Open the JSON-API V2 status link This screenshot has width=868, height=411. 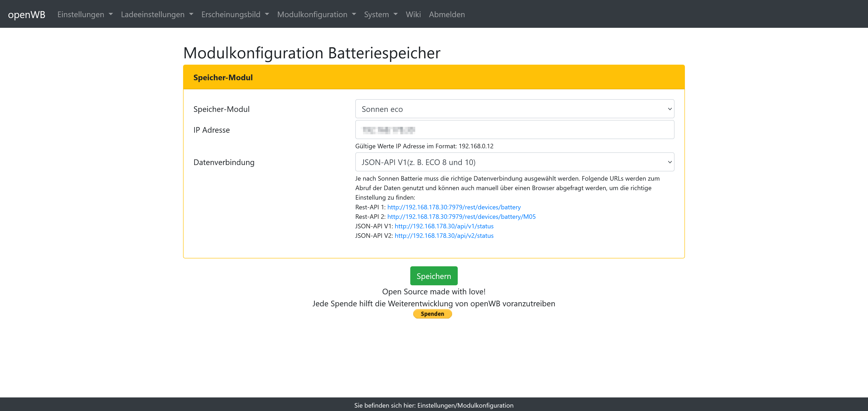(444, 236)
